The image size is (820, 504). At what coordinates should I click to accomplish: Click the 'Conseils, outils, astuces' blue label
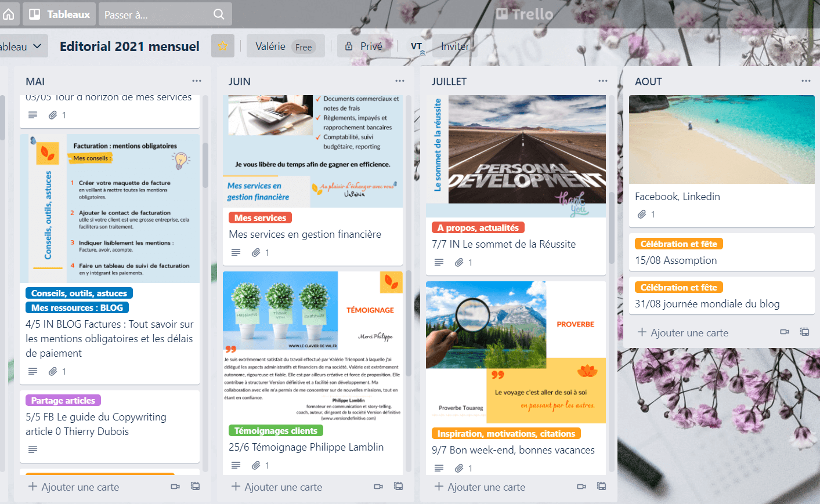pos(79,293)
